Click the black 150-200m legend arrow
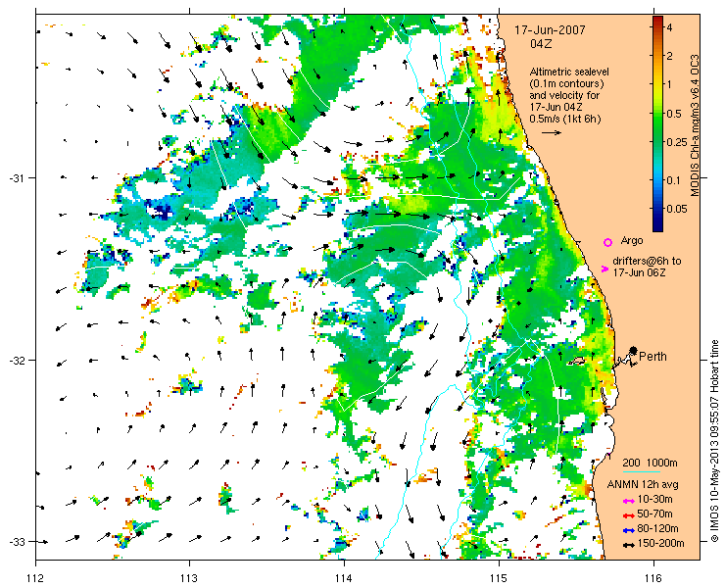The width and height of the screenshot is (725, 588). 628,545
